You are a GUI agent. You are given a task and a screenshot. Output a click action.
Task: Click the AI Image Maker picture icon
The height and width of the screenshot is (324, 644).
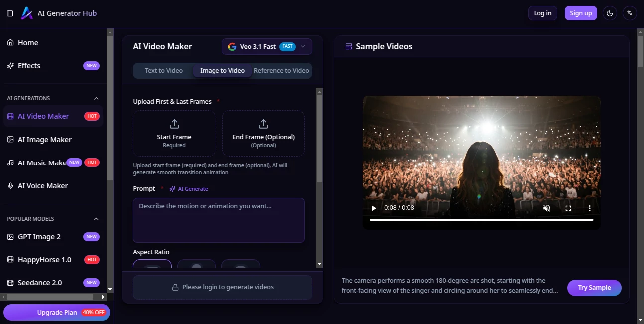click(10, 140)
